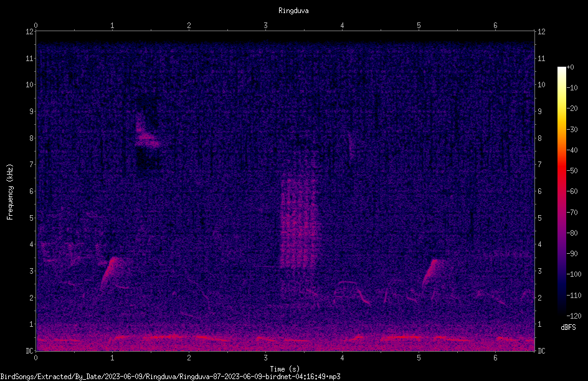Click the 'Time (s)' axis label
This screenshot has width=588, height=381.
[285, 369]
